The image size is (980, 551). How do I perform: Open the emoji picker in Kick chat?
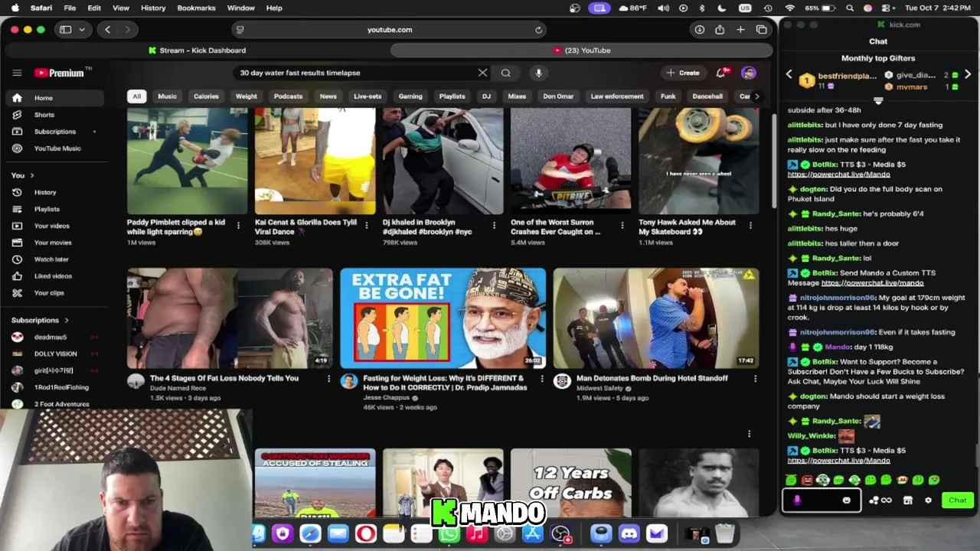tap(846, 500)
